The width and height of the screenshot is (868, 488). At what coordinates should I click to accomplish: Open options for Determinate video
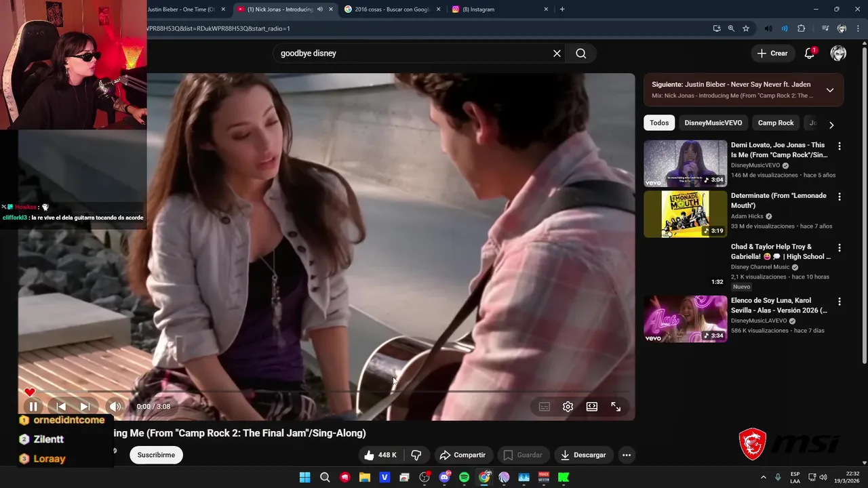point(840,197)
